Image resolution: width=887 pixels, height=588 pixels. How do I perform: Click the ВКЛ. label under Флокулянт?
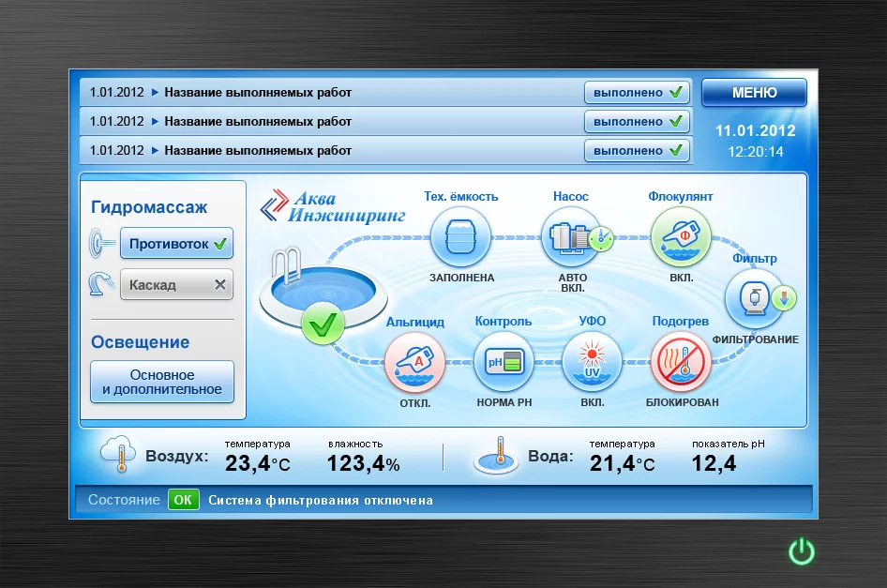pos(682,278)
